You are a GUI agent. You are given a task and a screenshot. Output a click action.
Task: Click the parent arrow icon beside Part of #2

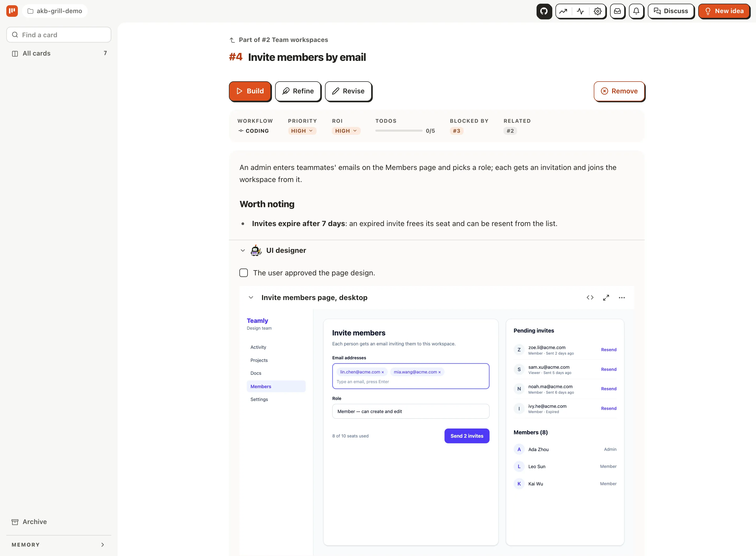click(232, 40)
